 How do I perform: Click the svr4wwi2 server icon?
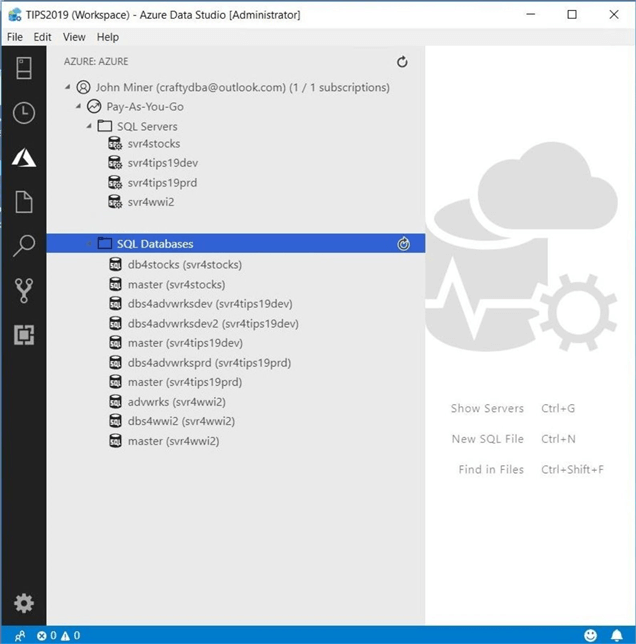(115, 202)
